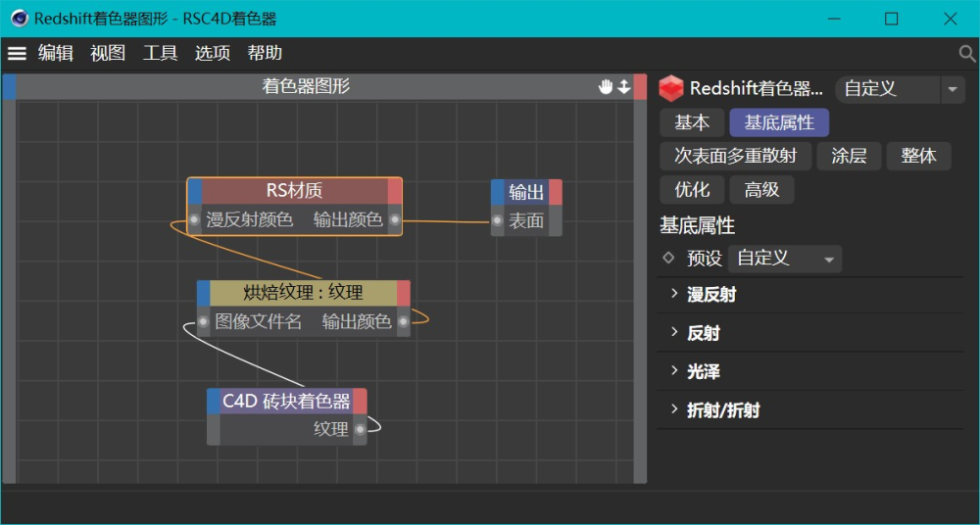Open the 视图 menu
The width and height of the screenshot is (980, 525).
108,54
